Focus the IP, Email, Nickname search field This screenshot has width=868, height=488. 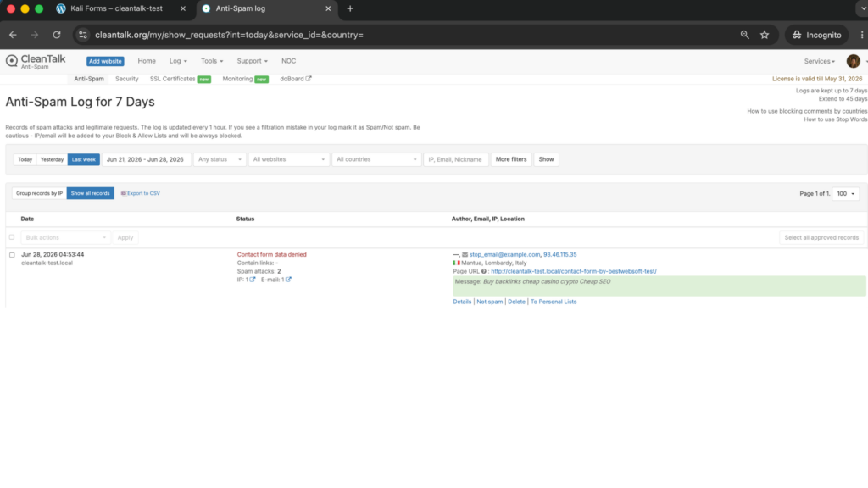[x=455, y=159]
